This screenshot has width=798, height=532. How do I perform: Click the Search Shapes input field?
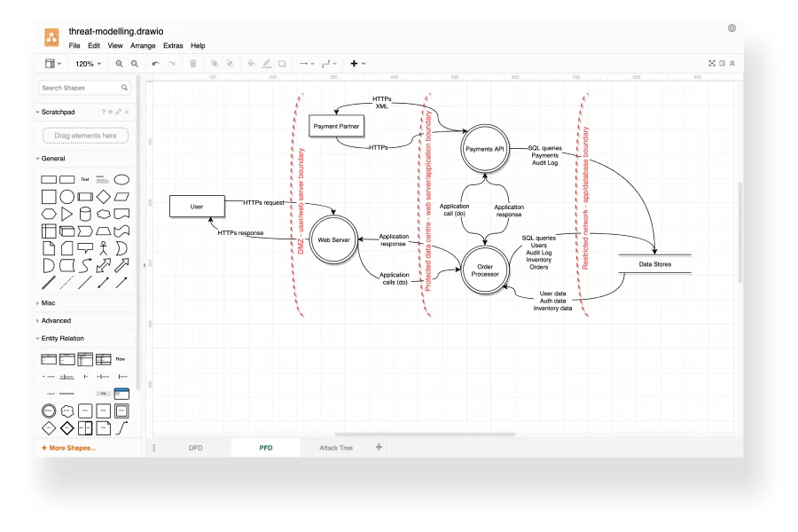(x=80, y=88)
